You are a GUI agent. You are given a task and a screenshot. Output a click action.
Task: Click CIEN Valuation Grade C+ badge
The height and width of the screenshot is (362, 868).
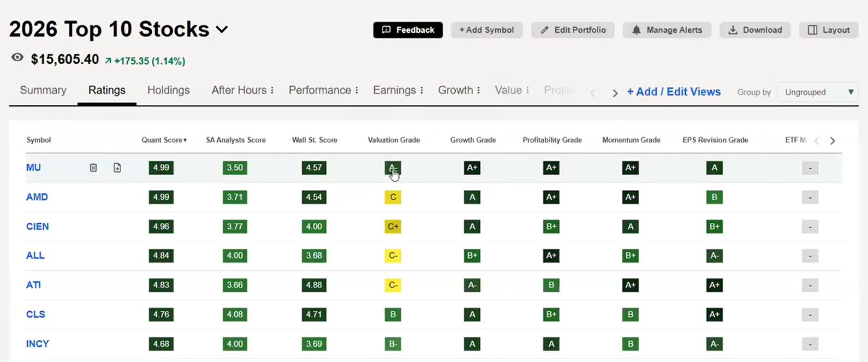click(x=393, y=227)
